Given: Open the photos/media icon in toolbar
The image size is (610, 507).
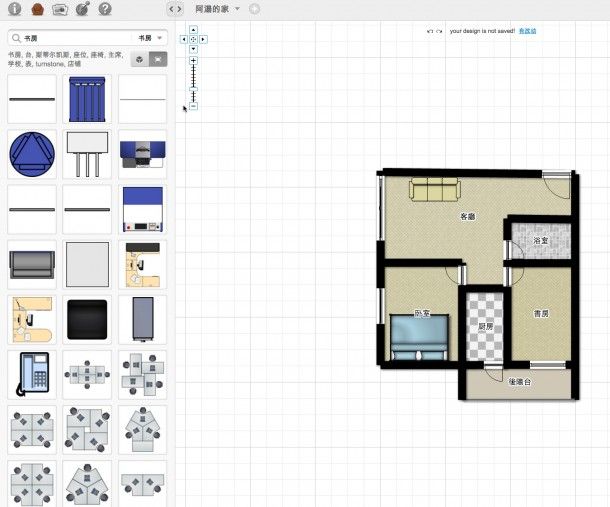Looking at the screenshot, I should coord(60,9).
